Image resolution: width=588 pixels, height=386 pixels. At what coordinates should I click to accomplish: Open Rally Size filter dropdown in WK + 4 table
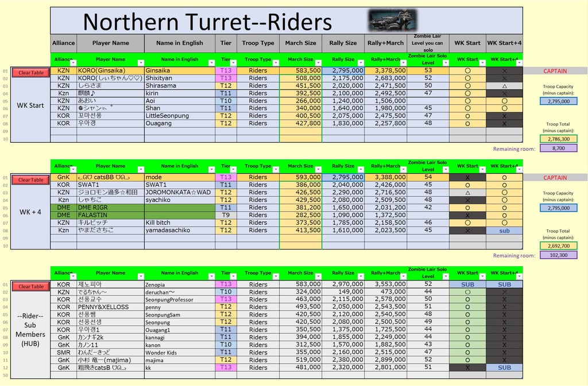(361, 170)
